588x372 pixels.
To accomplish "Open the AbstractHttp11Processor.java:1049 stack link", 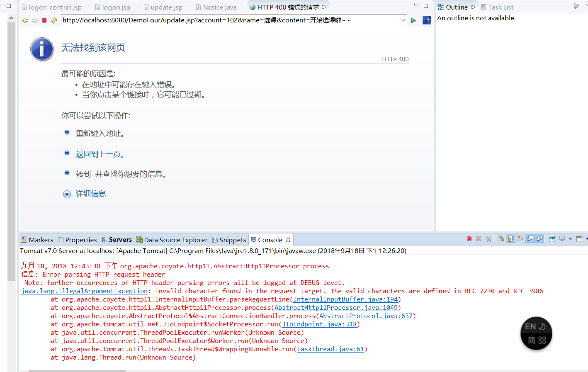I will (336, 308).
